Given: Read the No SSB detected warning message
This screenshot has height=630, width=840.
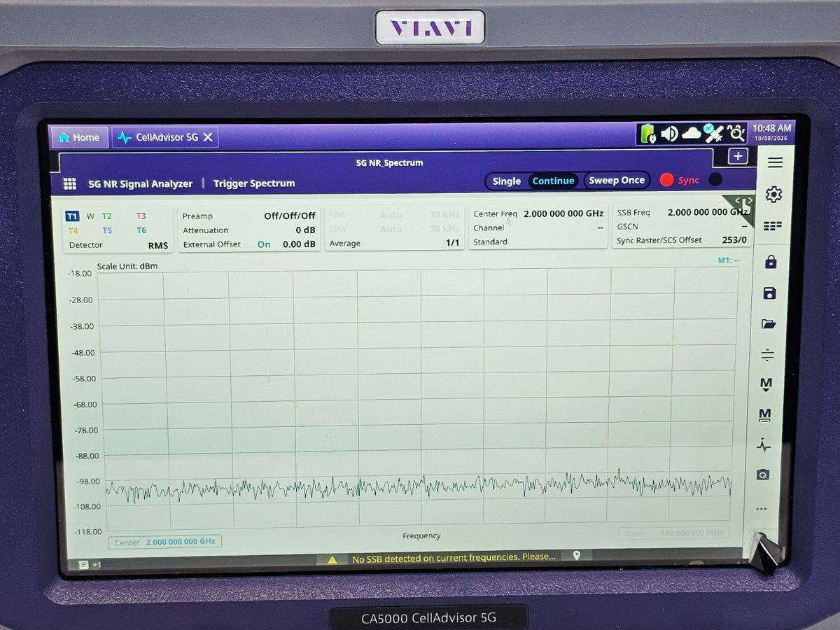Looking at the screenshot, I should (454, 557).
